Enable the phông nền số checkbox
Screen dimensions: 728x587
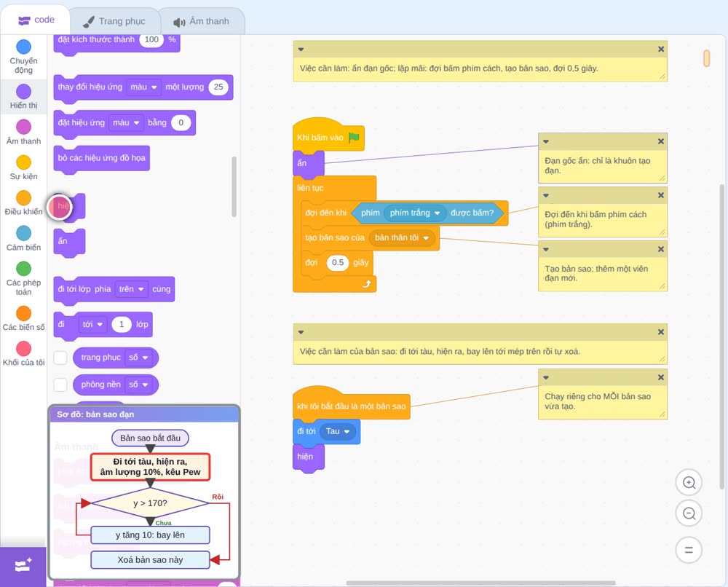[x=60, y=385]
